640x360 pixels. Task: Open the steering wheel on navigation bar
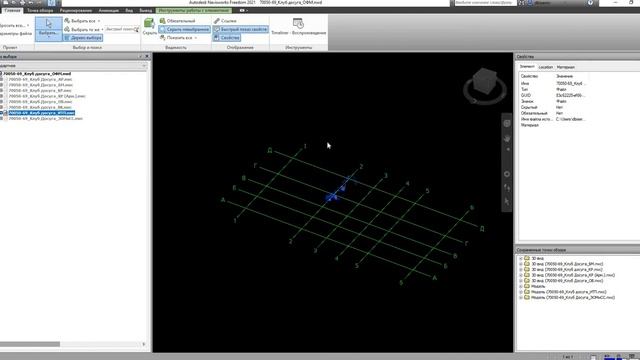pyautogui.click(x=507, y=123)
